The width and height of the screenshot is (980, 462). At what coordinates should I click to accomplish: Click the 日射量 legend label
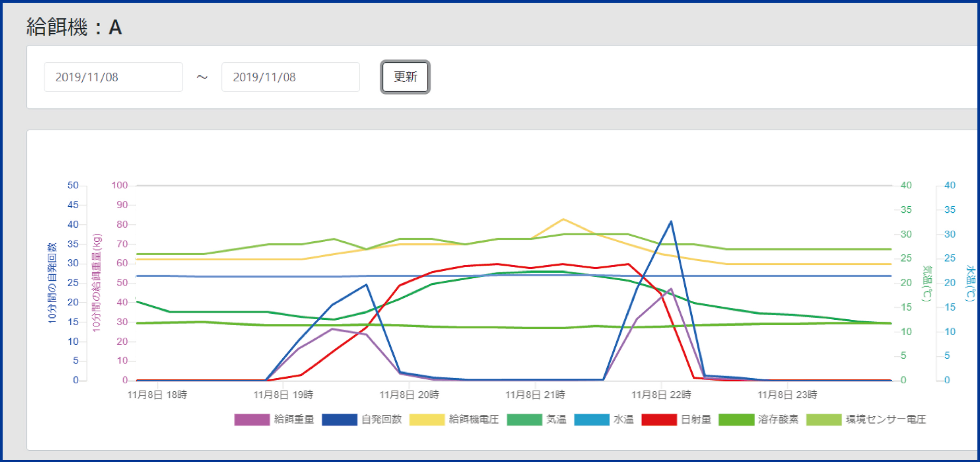click(696, 419)
